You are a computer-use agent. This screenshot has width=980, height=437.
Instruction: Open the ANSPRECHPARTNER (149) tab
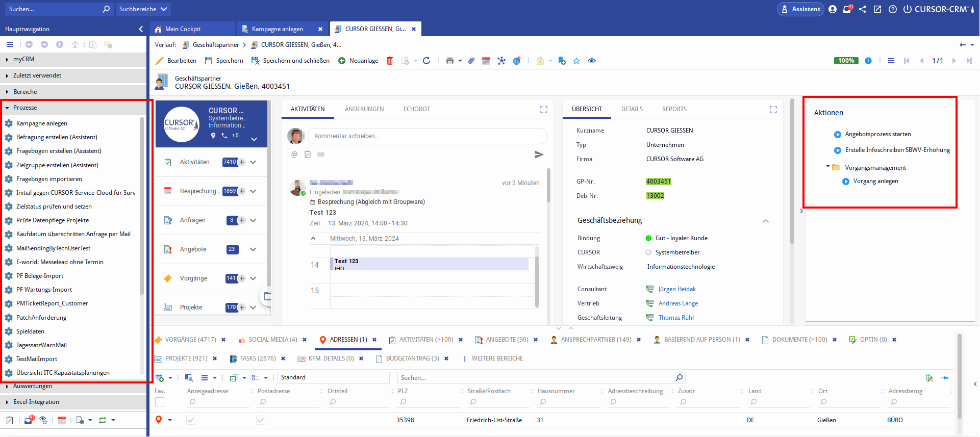[x=595, y=340]
